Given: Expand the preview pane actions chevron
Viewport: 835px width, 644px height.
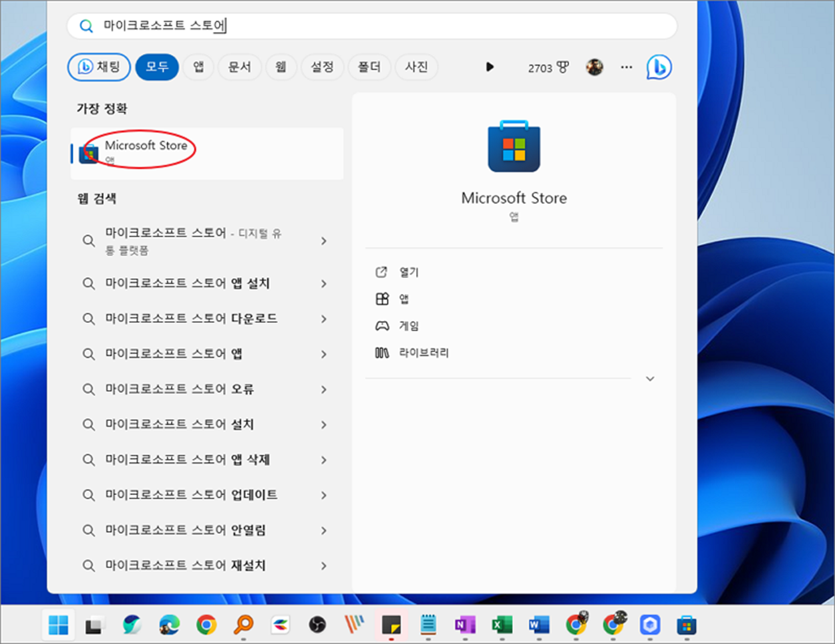Looking at the screenshot, I should (x=650, y=379).
